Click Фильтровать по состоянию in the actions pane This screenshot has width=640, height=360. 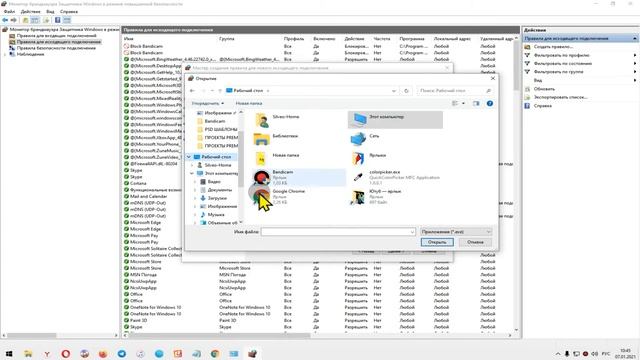tap(563, 64)
